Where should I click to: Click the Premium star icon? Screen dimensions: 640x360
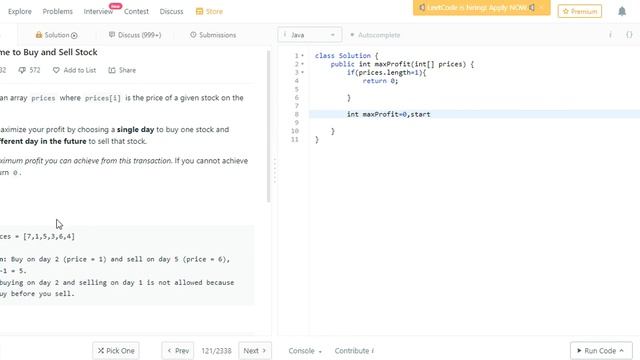pos(566,11)
